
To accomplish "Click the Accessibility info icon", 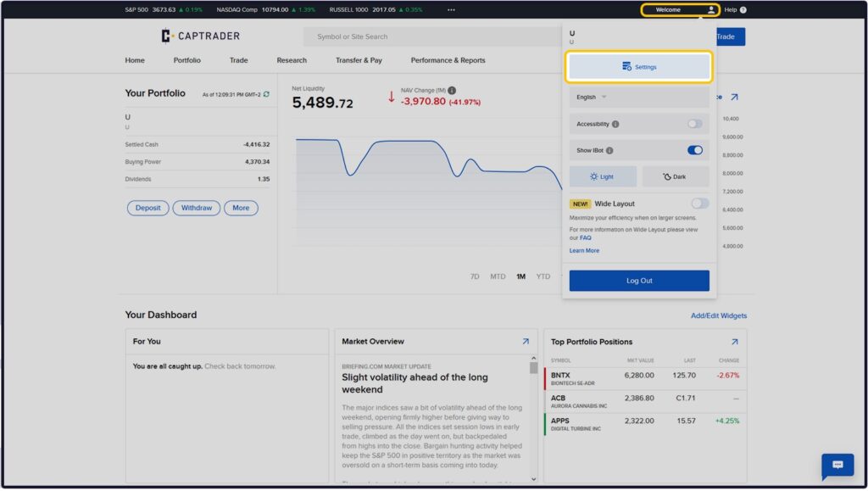I will (x=615, y=124).
